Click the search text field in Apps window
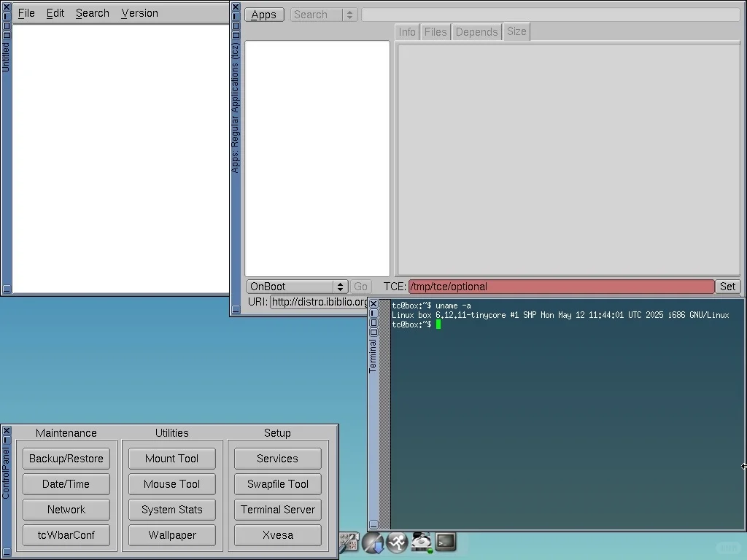The height and width of the screenshot is (560, 747). (x=550, y=15)
